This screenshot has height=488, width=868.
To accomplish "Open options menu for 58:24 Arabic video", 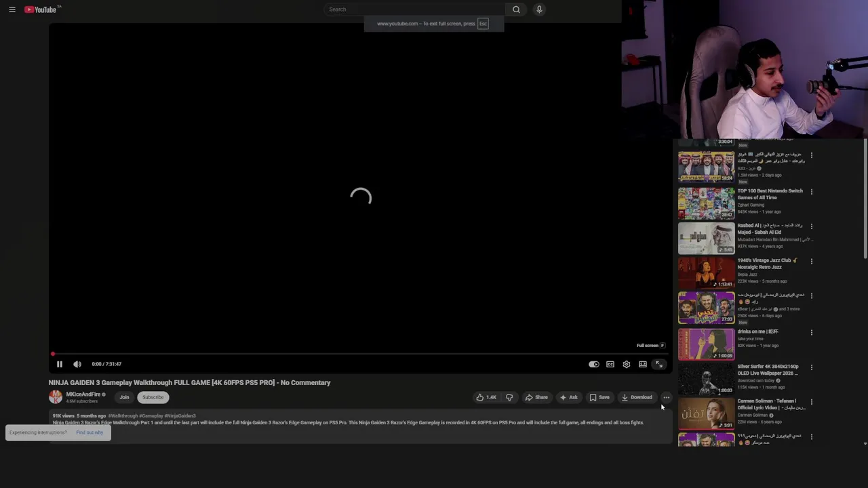I will click(x=811, y=155).
